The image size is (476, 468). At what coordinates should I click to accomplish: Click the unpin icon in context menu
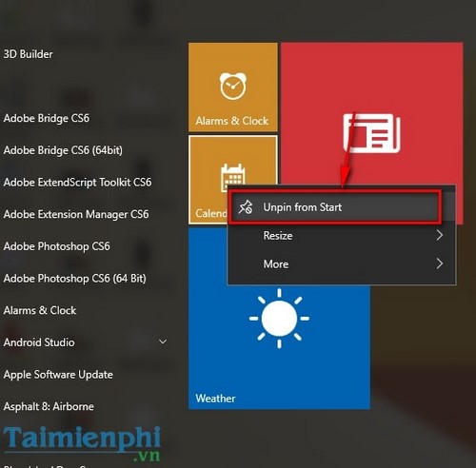246,207
